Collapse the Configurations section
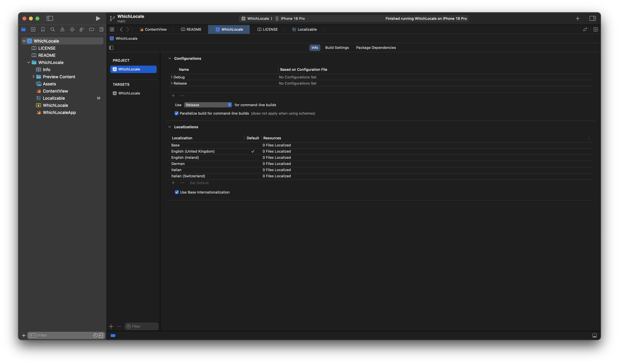Image resolution: width=619 pixels, height=364 pixels. coord(170,58)
